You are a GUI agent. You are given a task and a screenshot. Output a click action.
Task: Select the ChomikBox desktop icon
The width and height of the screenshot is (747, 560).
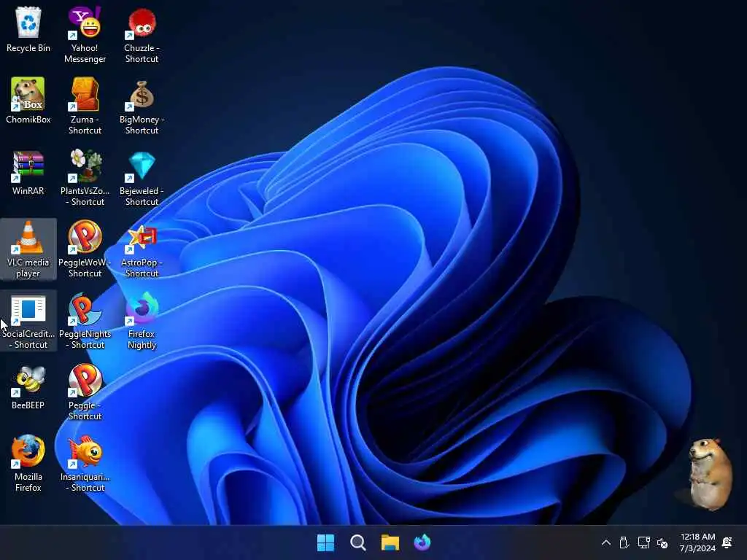[x=28, y=101]
